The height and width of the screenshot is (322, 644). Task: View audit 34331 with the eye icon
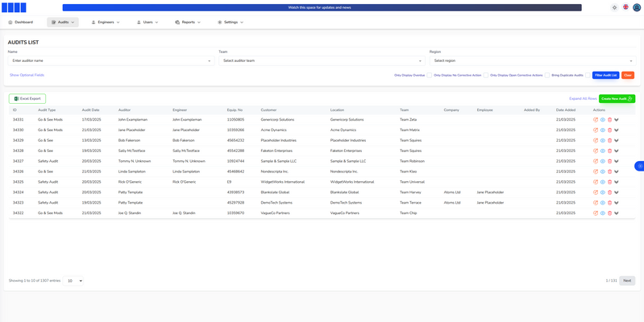click(603, 119)
